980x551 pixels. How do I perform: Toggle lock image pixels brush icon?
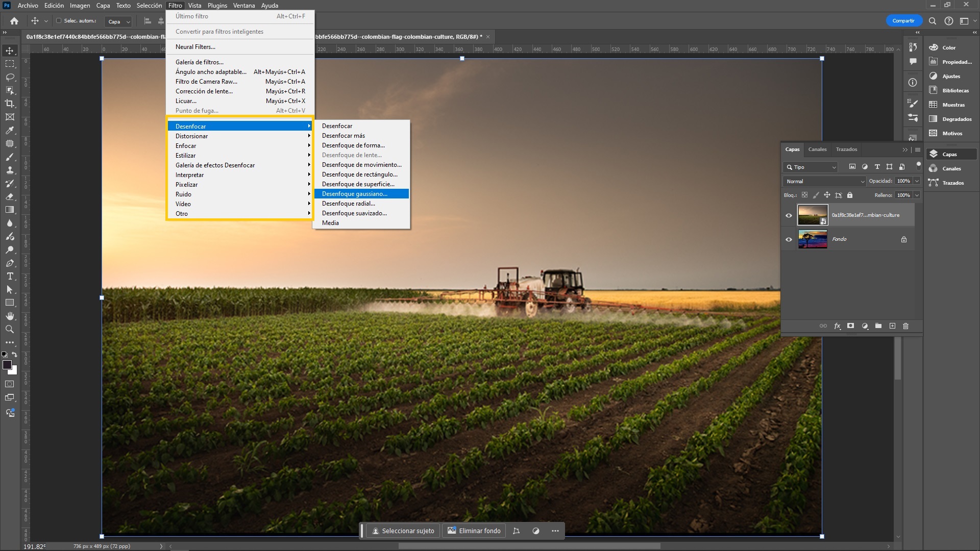[816, 195]
